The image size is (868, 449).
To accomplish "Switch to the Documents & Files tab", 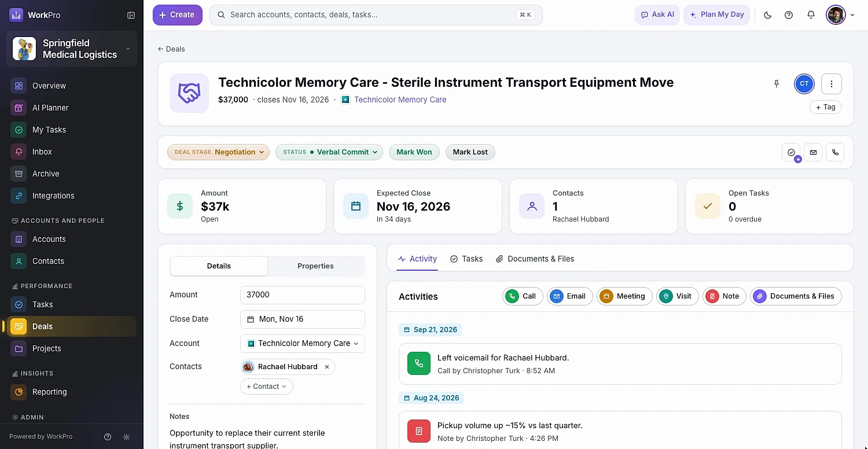I will (535, 259).
